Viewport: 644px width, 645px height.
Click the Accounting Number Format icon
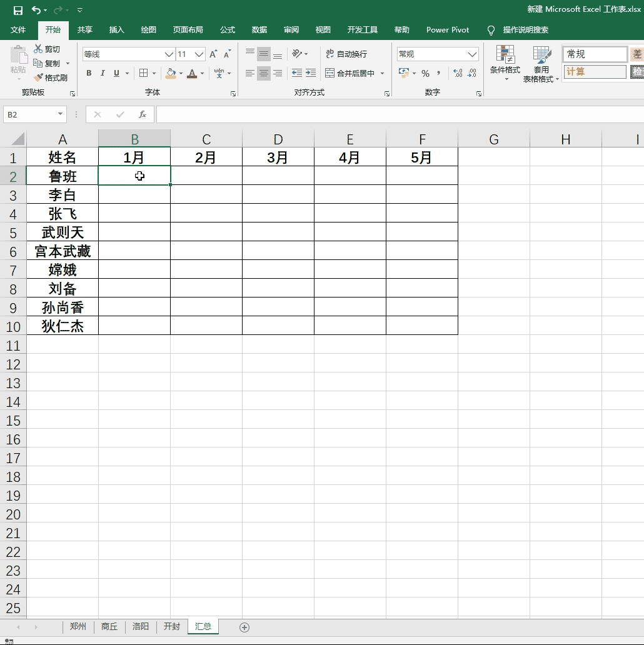404,73
